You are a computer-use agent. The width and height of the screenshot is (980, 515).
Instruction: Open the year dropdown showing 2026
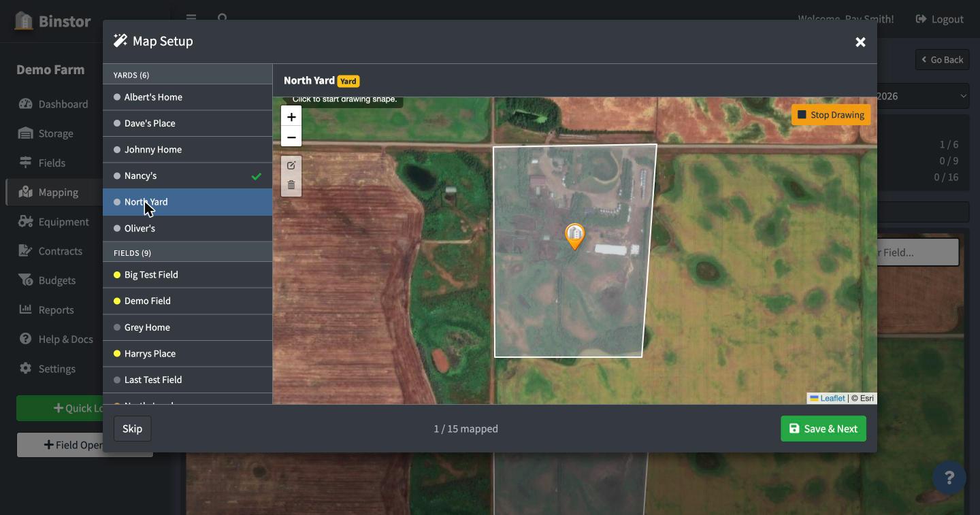point(923,96)
